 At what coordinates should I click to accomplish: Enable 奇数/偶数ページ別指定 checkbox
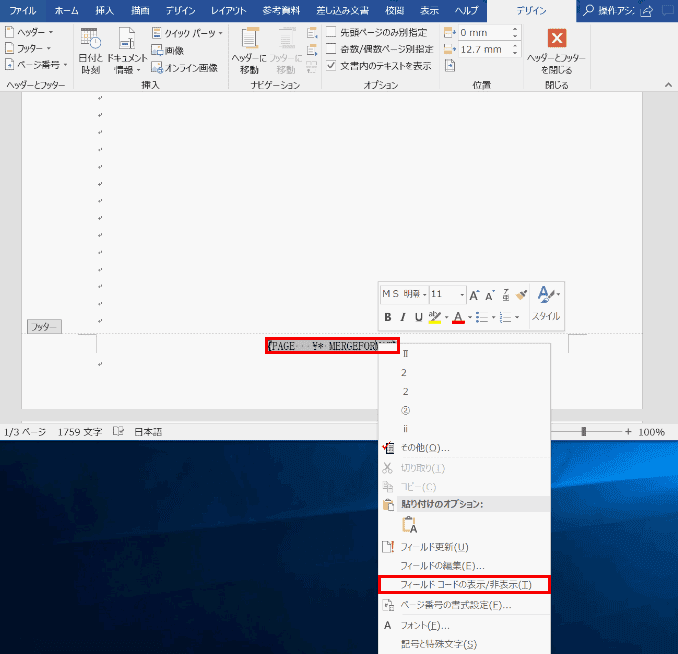(331, 48)
